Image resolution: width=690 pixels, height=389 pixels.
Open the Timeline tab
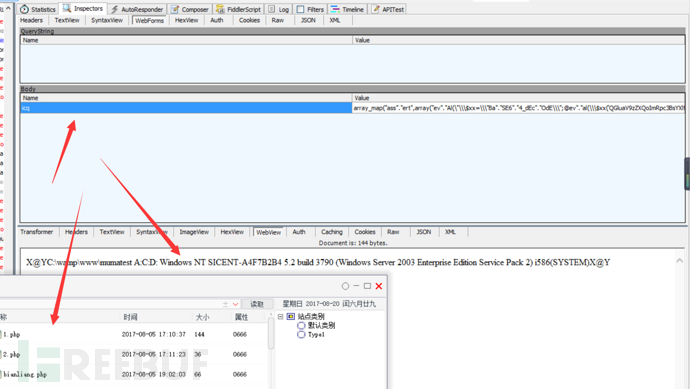[x=348, y=9]
